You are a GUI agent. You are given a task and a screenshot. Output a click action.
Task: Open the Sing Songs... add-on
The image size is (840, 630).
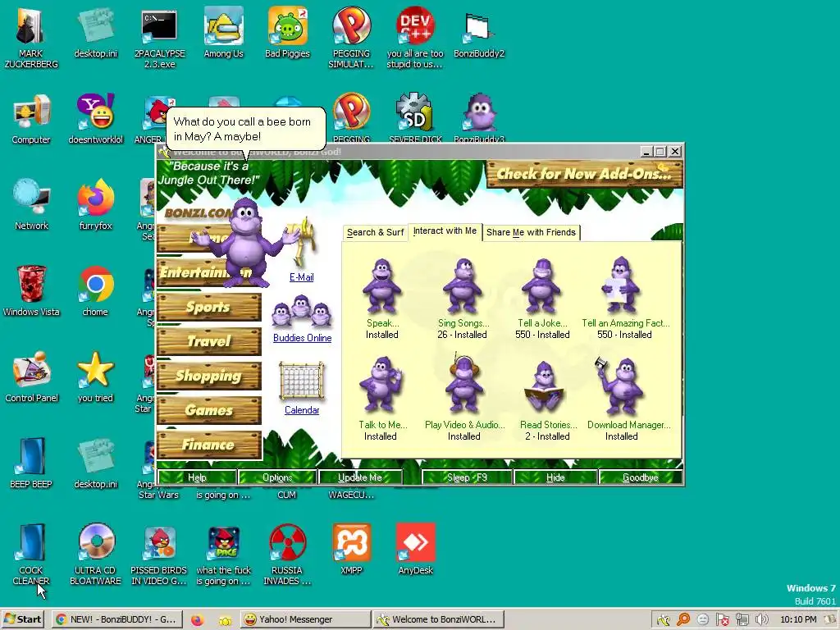[x=463, y=286]
